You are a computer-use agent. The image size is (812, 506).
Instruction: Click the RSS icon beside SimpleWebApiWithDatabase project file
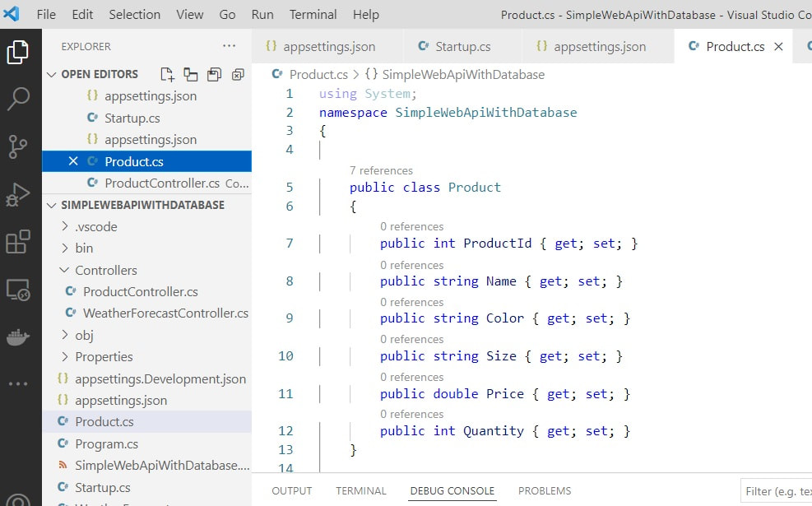63,465
